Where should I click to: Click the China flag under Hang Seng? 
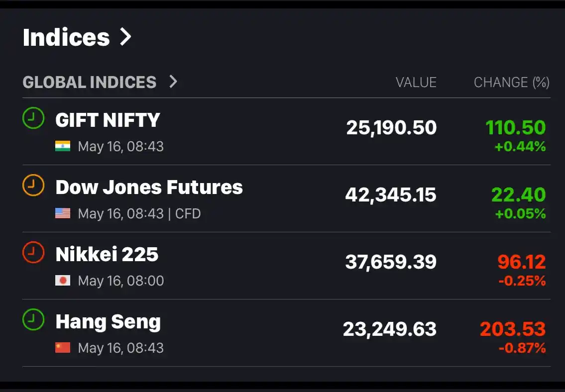point(63,348)
